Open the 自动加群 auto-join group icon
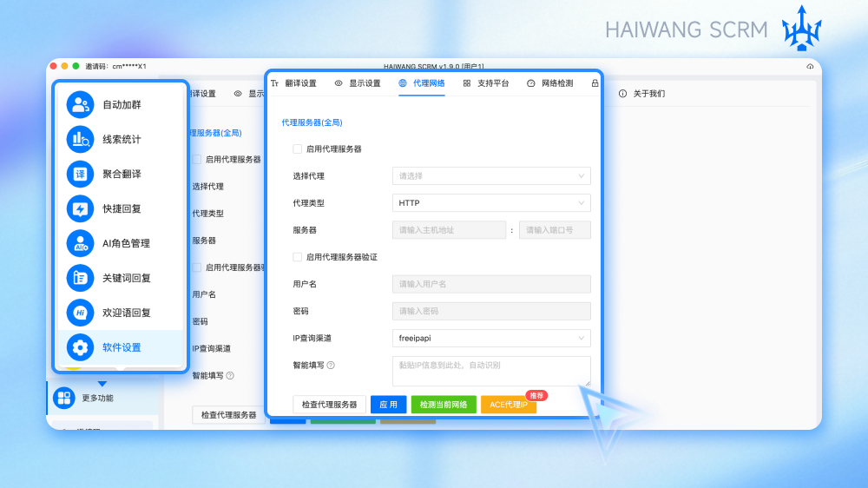Screen dimensions: 868x488 point(80,104)
